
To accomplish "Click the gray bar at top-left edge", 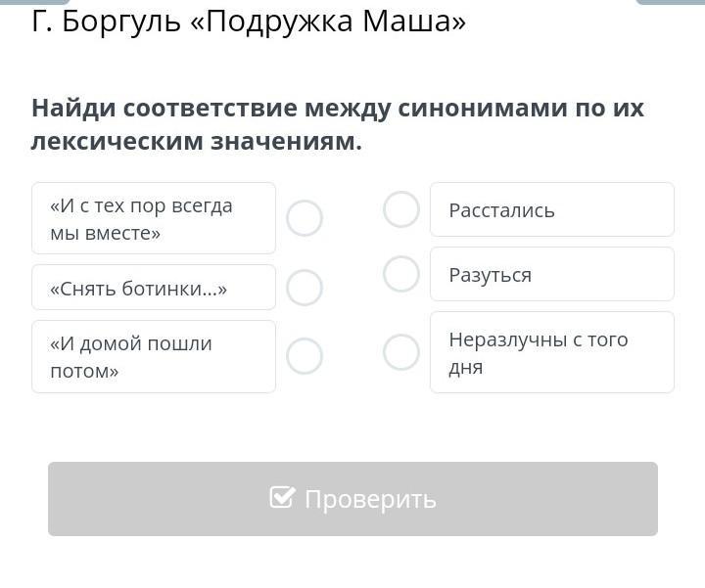I will (x=35, y=2).
